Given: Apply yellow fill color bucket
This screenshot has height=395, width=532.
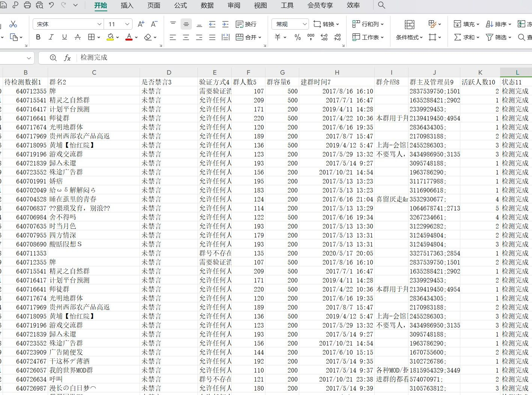Looking at the screenshot, I should [110, 37].
